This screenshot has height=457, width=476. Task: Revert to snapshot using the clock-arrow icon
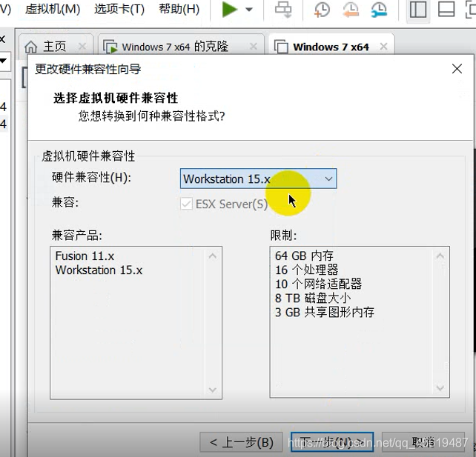coord(351,10)
